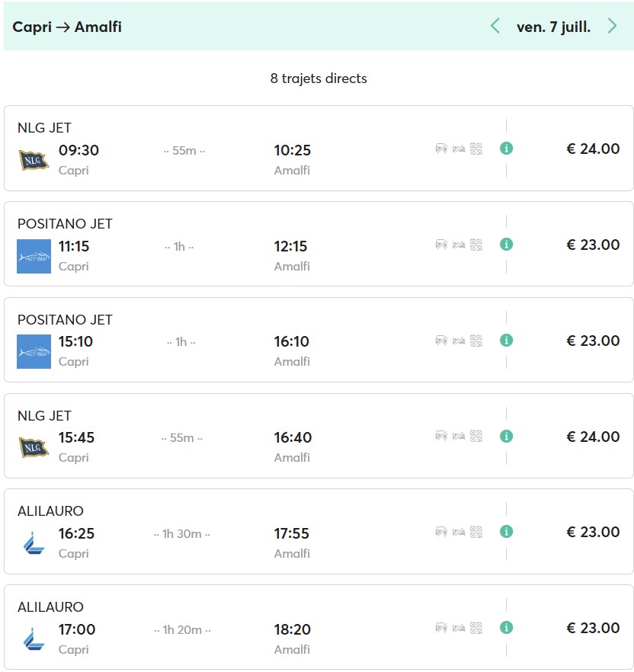Select € 23.00 price for 17:00 Alilauro
Image resolution: width=634 pixels, height=672 pixels.
pos(593,628)
